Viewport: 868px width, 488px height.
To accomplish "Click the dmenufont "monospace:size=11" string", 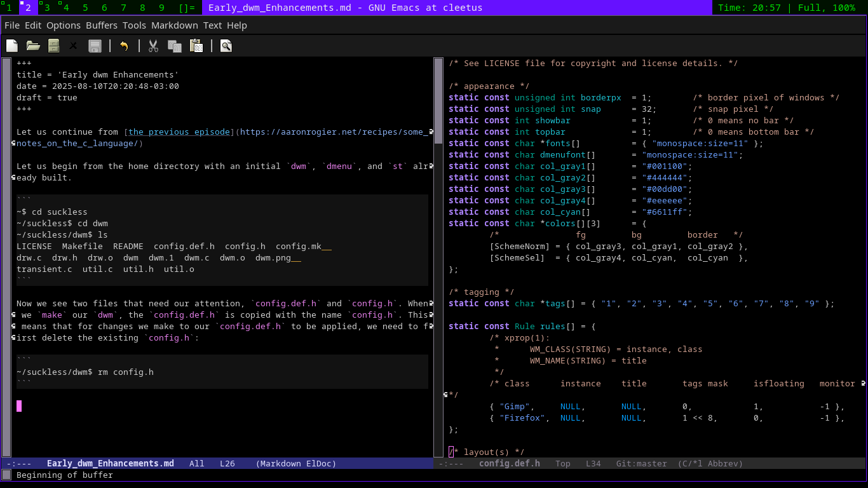I will (x=690, y=155).
